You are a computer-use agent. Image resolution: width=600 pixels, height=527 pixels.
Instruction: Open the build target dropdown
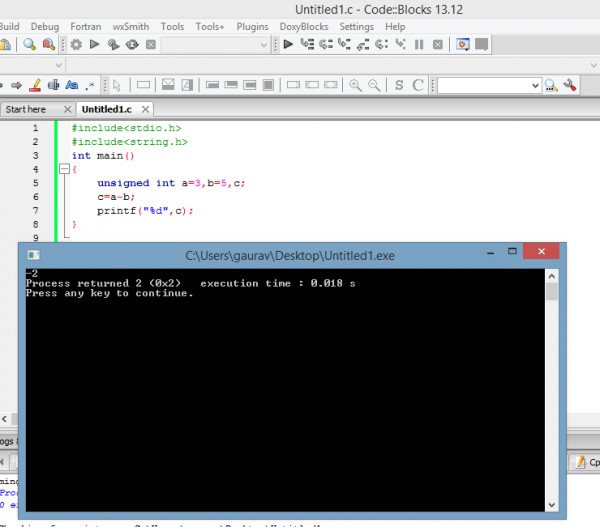point(263,45)
